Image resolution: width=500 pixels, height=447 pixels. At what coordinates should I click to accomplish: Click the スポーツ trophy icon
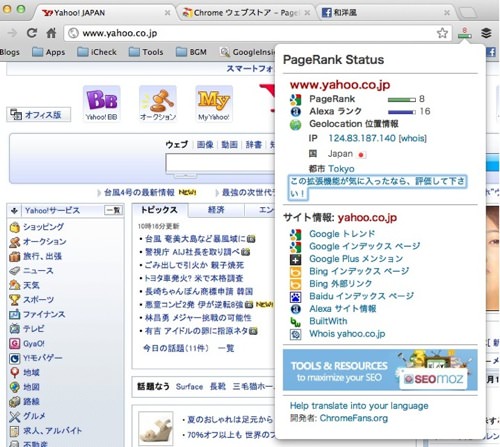(x=14, y=300)
